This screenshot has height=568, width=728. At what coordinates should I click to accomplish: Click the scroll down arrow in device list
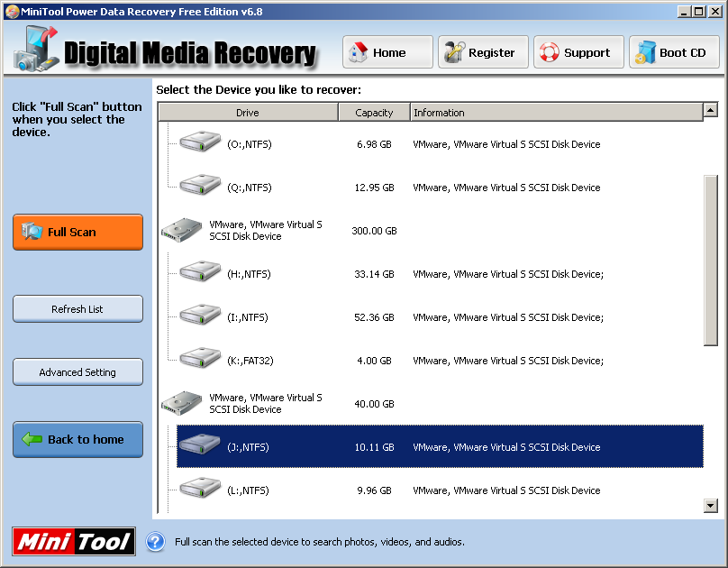711,506
